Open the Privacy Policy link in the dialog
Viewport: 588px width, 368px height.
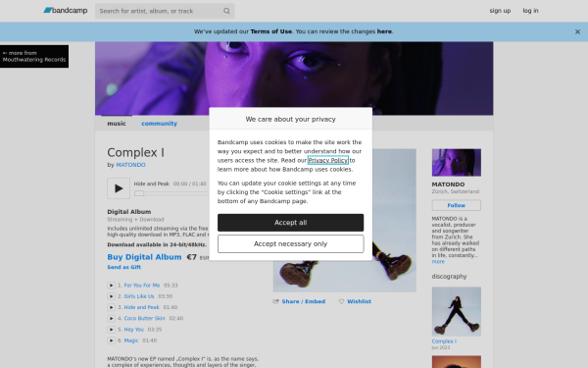click(x=327, y=160)
